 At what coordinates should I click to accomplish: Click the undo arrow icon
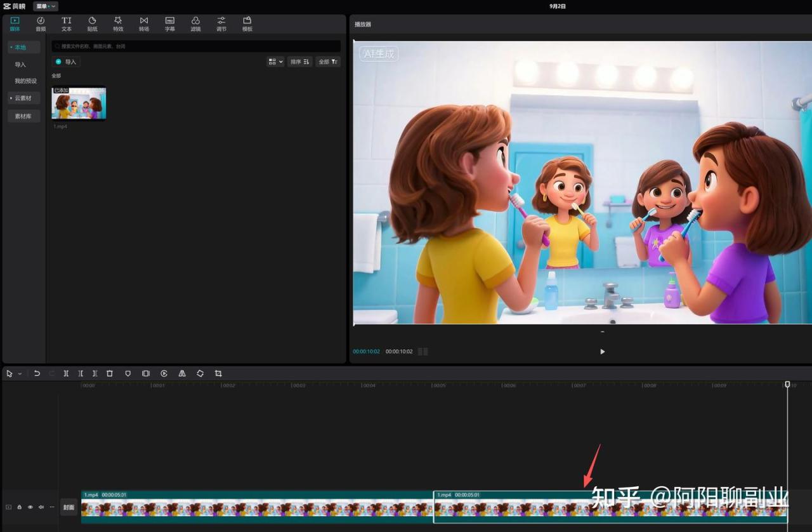point(37,374)
